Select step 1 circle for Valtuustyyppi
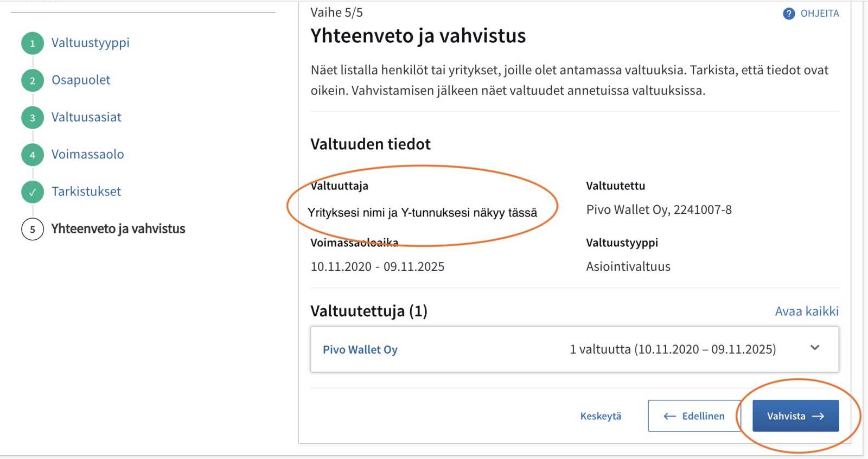The width and height of the screenshot is (868, 459). pos(33,43)
